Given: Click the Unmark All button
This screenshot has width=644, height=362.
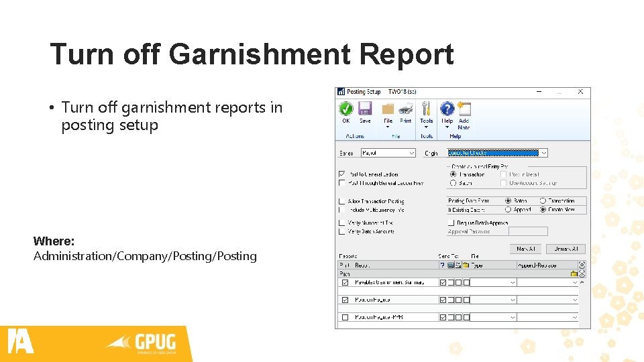Looking at the screenshot, I should [566, 249].
